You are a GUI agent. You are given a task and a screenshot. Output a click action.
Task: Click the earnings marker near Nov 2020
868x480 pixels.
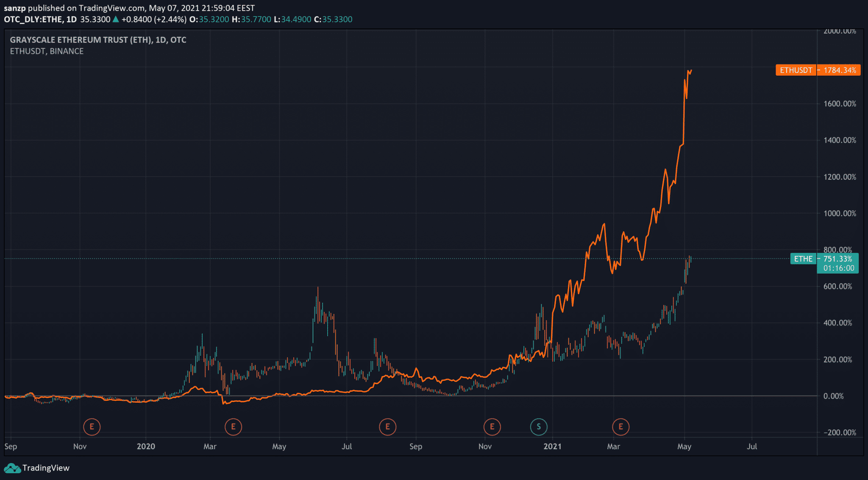(x=492, y=427)
